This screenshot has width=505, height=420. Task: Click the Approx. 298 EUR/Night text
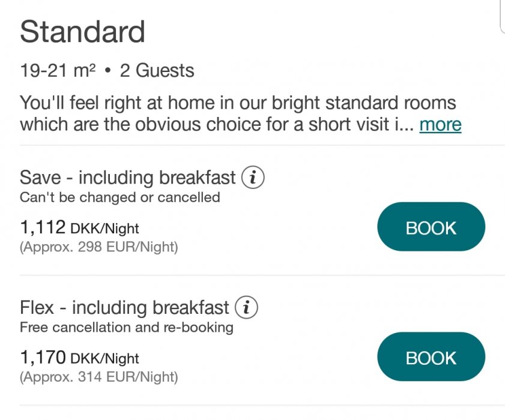click(99, 247)
